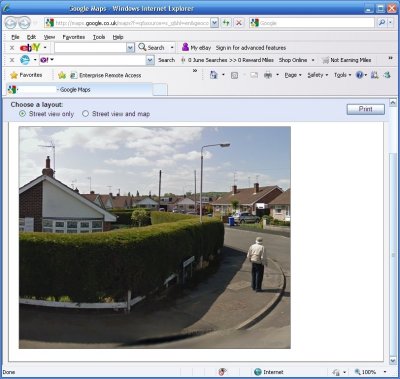Open the Safety dropdown menu
Screen dimensions: 400x379
[317, 75]
